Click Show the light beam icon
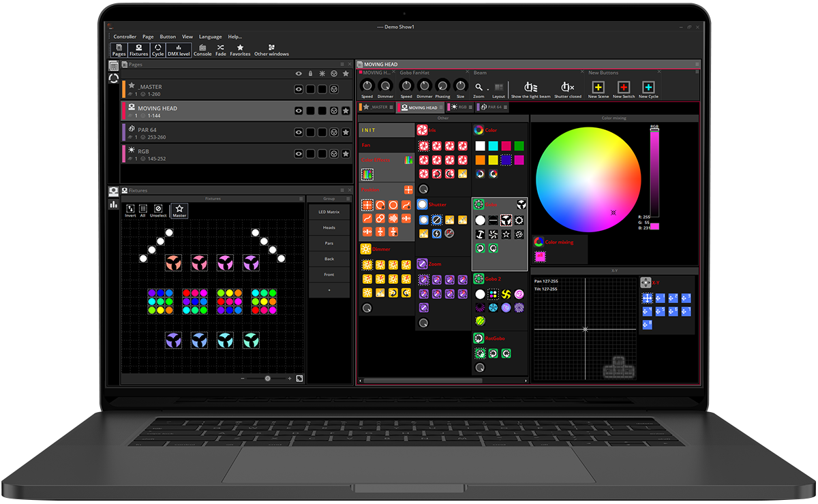The image size is (818, 504). pos(530,88)
